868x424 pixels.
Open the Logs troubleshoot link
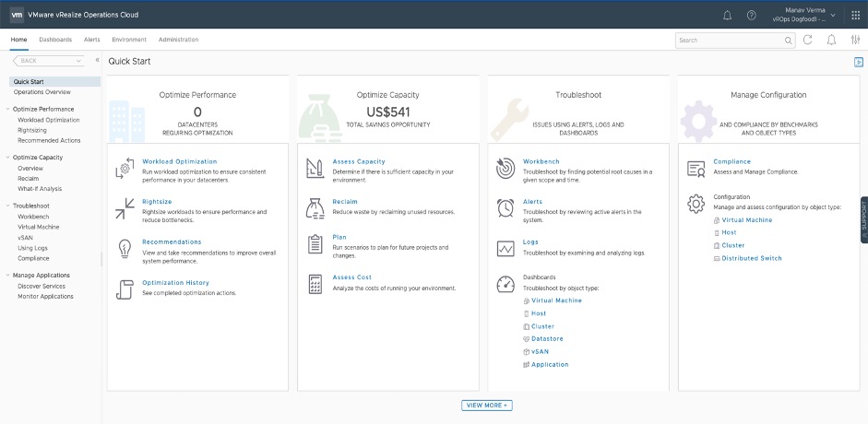pyautogui.click(x=530, y=241)
